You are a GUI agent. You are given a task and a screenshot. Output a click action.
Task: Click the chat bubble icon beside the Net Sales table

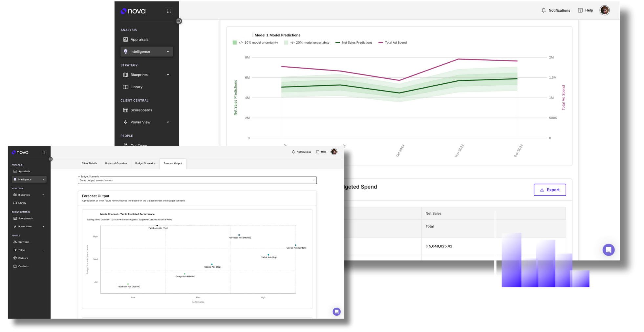608,250
